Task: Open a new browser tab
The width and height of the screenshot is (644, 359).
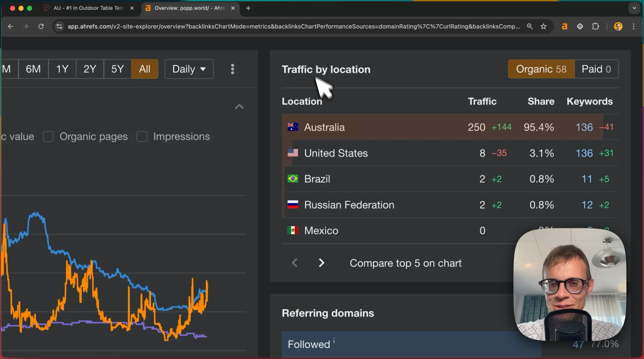Action: tap(248, 8)
